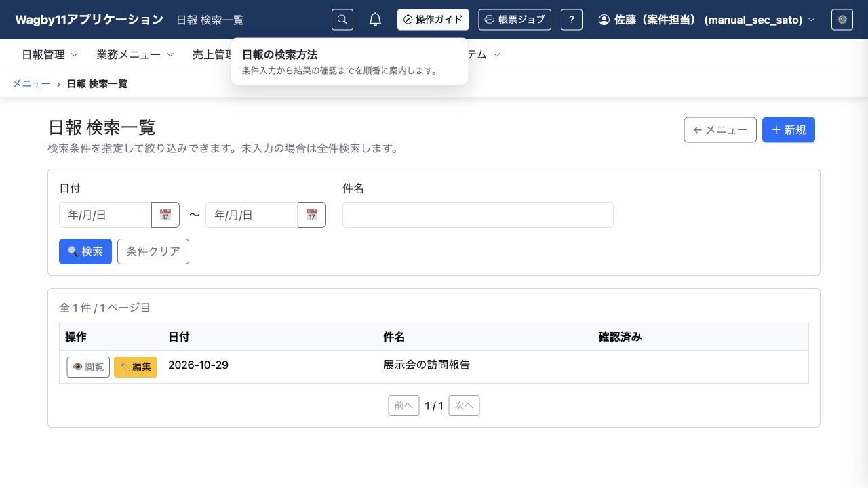
Task: Click the 1 / 1 page indicator
Action: (434, 406)
